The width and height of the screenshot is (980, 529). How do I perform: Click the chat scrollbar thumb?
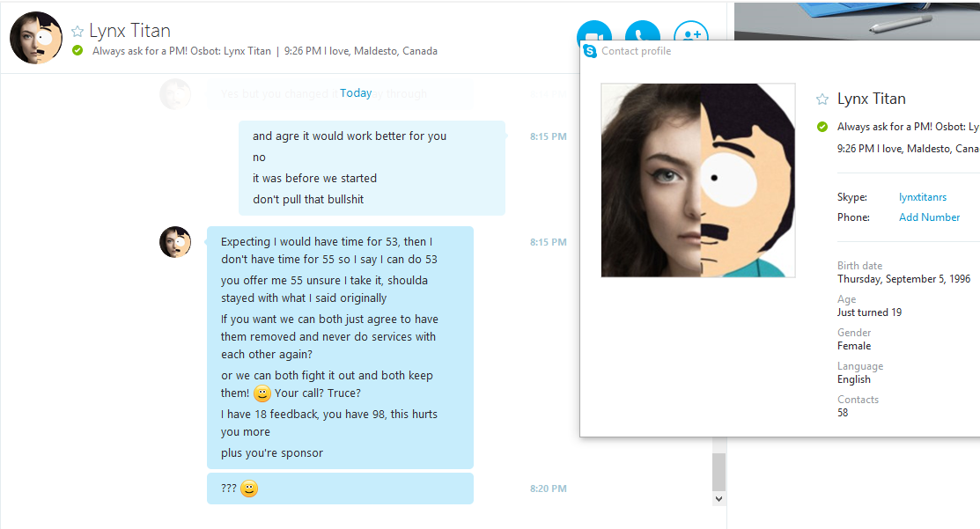click(718, 472)
